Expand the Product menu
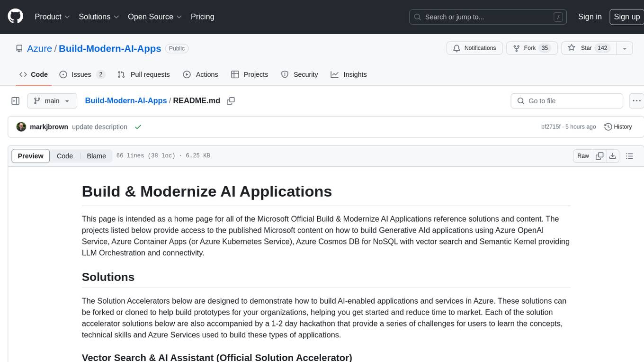 [x=52, y=17]
